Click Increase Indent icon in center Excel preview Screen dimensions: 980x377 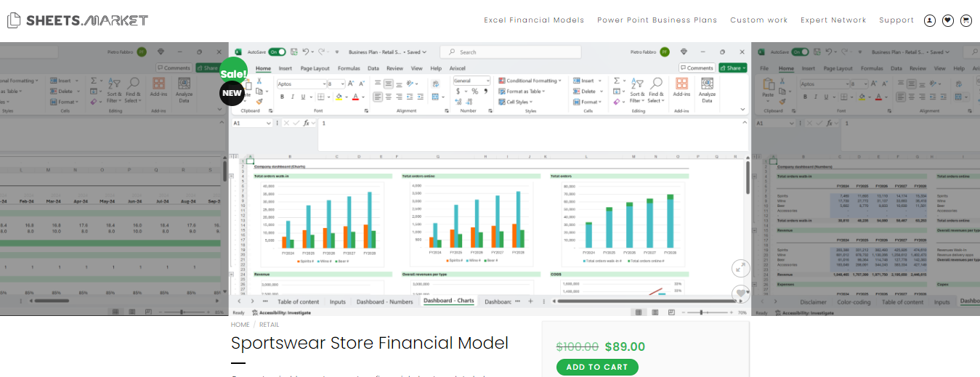[421, 97]
